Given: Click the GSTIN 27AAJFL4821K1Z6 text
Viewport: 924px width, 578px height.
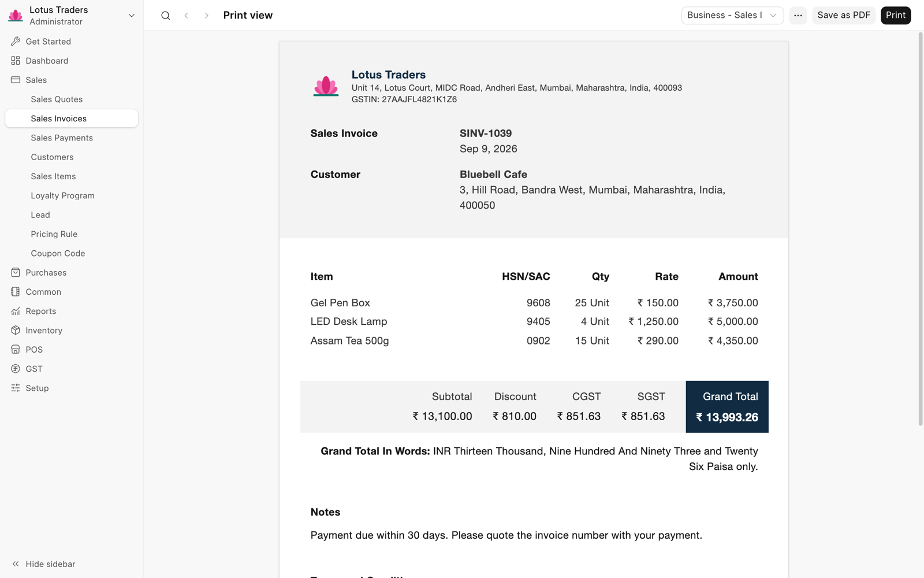Looking at the screenshot, I should (404, 99).
